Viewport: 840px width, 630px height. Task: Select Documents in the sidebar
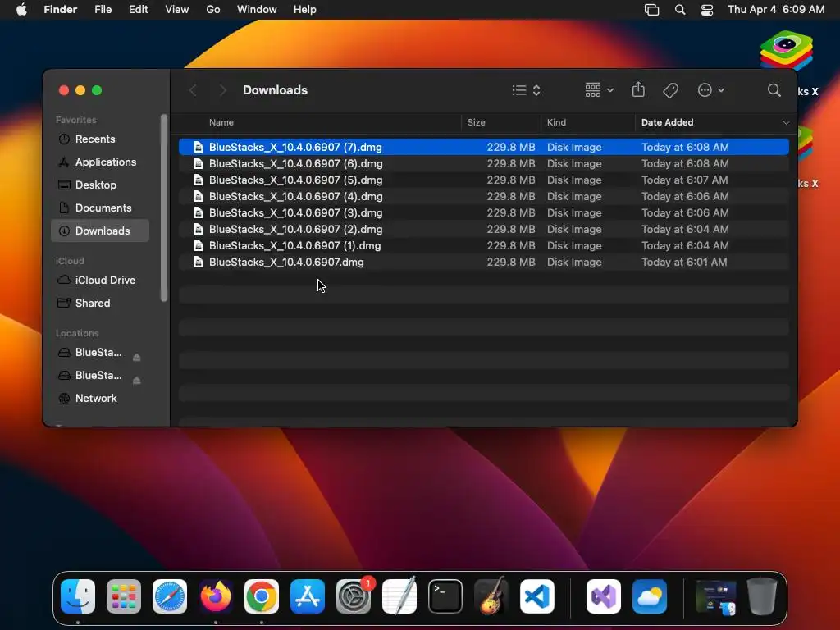(x=99, y=208)
